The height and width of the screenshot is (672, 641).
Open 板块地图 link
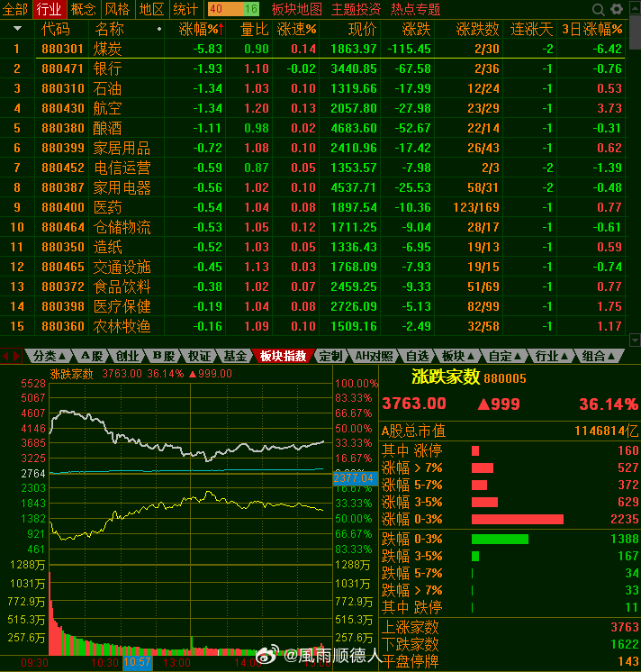pos(297,9)
